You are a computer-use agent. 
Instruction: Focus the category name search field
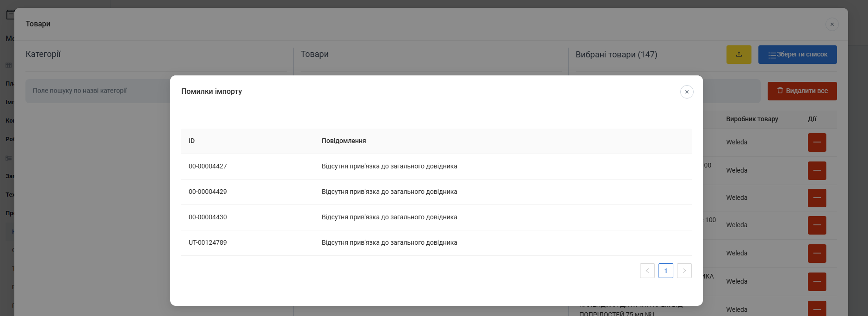[97, 91]
